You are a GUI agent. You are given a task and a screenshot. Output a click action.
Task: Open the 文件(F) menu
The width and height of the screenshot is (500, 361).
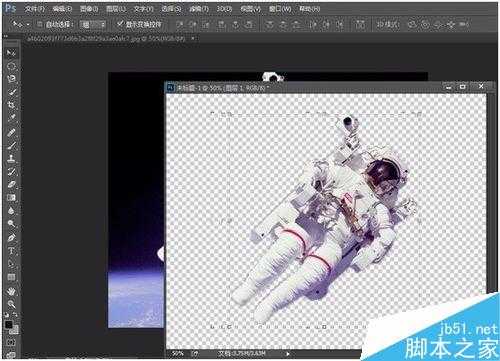point(34,9)
